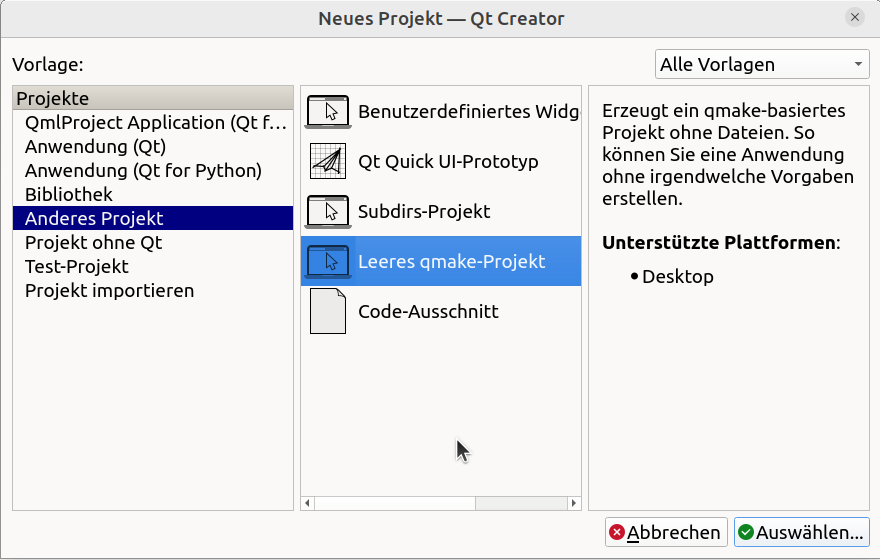The width and height of the screenshot is (880, 560).
Task: Click the Leeres qmake-Projekt monitor icon
Action: pos(328,261)
